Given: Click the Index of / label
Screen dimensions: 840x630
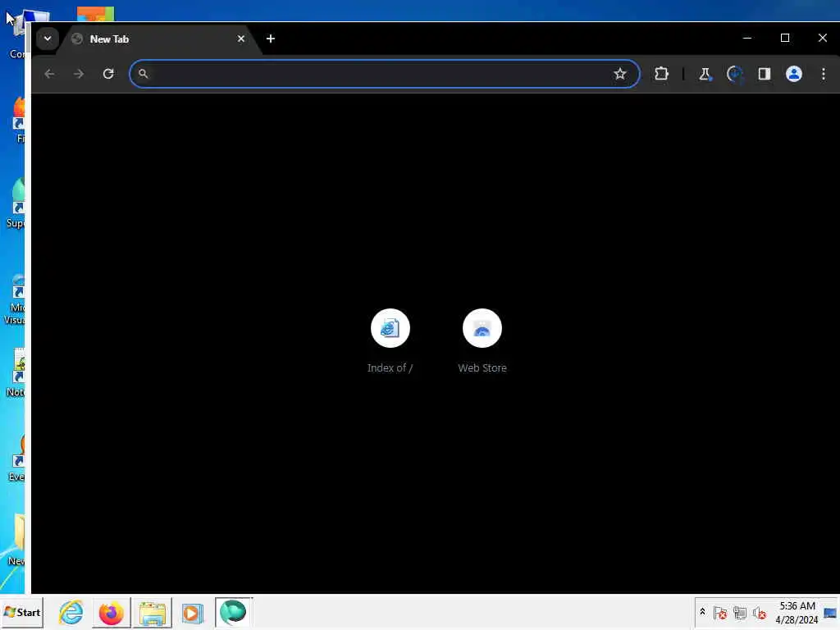Looking at the screenshot, I should click(390, 368).
